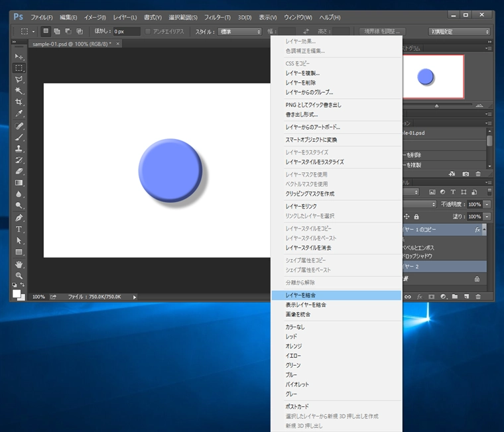Open the marquee tool preset dropdown arrow
Image resolution: width=504 pixels, height=432 pixels.
click(x=33, y=32)
